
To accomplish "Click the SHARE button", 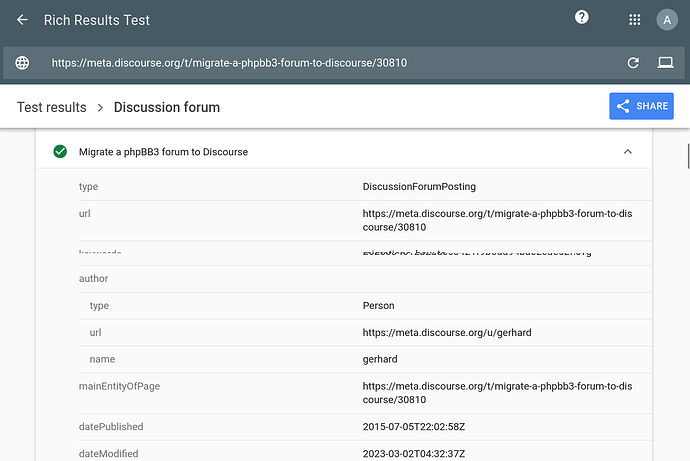I will click(641, 106).
